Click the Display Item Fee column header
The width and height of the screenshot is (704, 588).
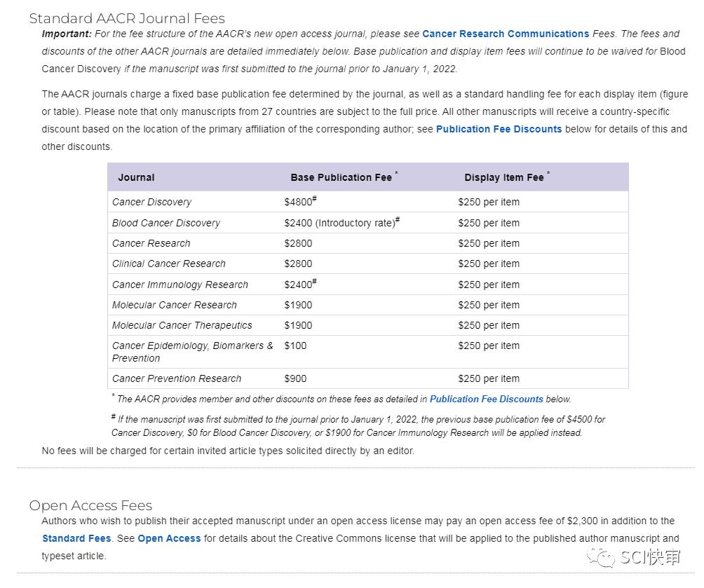click(x=504, y=177)
